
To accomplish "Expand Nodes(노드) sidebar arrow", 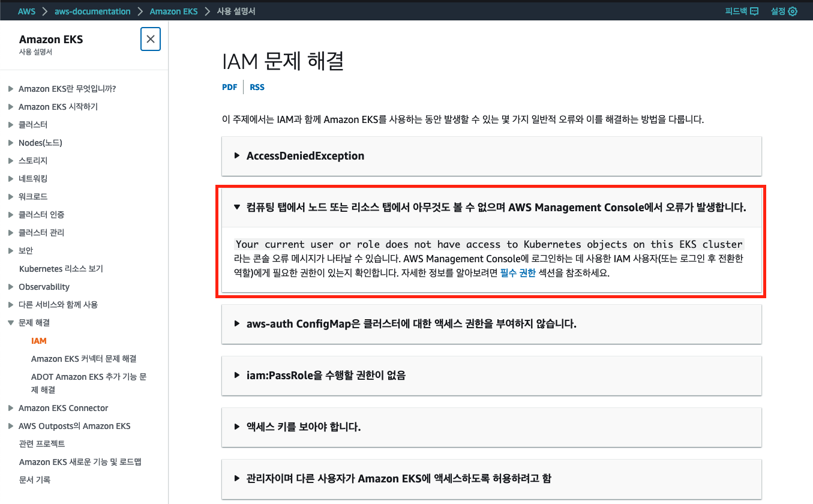I will tap(11, 143).
